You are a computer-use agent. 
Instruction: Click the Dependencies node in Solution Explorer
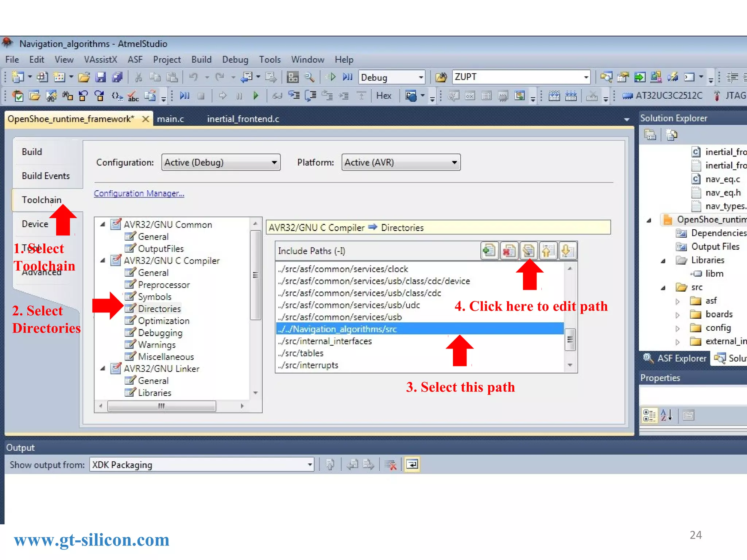[719, 233]
